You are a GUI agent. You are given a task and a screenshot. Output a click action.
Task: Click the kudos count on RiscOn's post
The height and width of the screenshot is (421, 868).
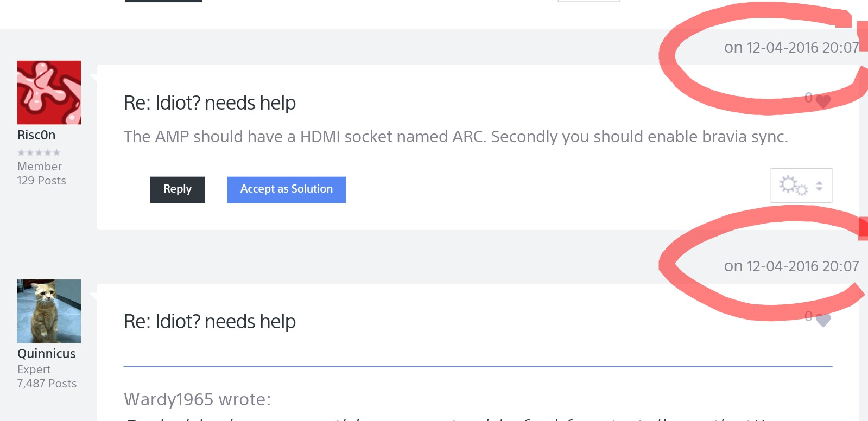click(x=808, y=98)
